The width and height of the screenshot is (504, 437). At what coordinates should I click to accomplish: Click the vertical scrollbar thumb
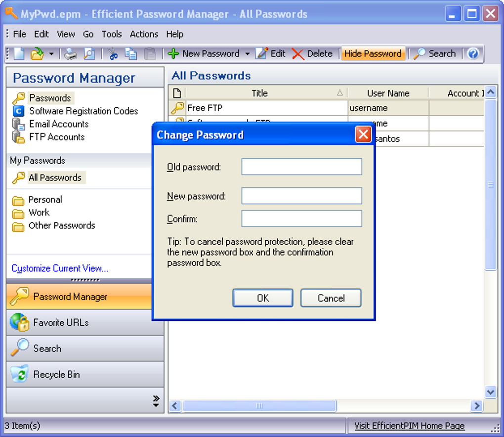491,185
